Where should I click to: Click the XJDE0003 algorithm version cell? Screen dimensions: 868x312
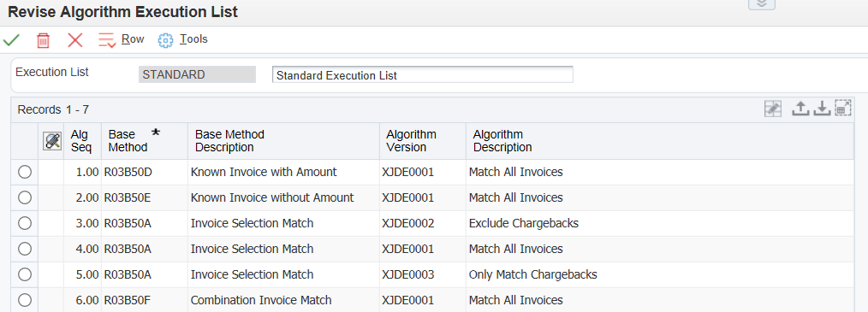click(422, 274)
